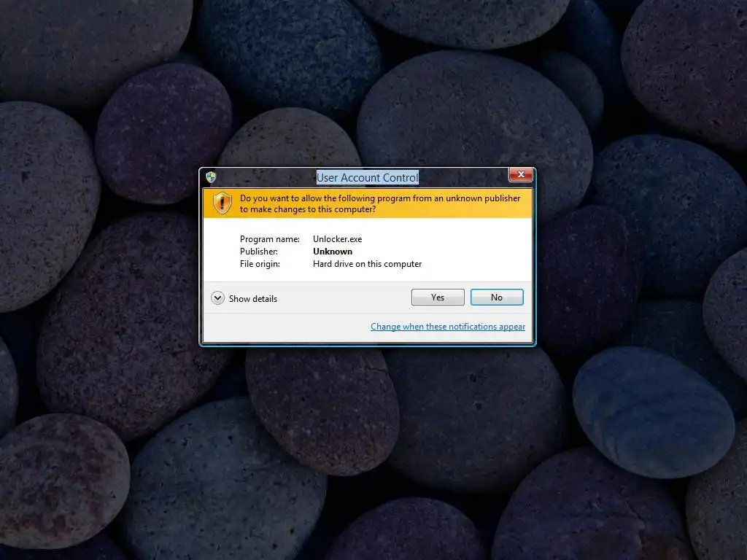
Task: Expand Show details chevron
Action: coord(217,298)
